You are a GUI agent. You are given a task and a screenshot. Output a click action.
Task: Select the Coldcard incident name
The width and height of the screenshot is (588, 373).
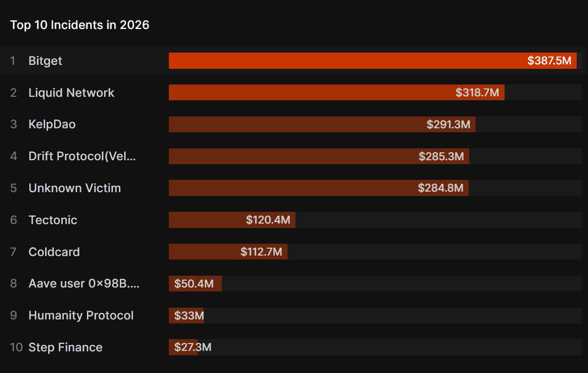pyautogui.click(x=54, y=252)
